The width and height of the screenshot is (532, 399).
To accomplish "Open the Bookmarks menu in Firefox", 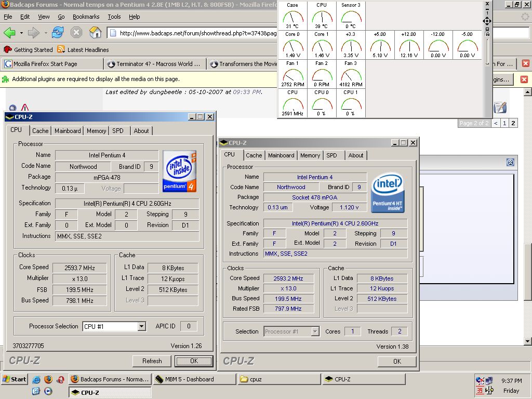I will 86,17.
